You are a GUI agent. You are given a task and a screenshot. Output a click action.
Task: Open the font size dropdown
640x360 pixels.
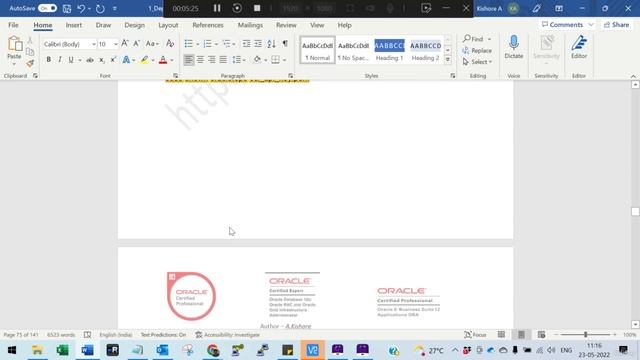click(x=116, y=44)
